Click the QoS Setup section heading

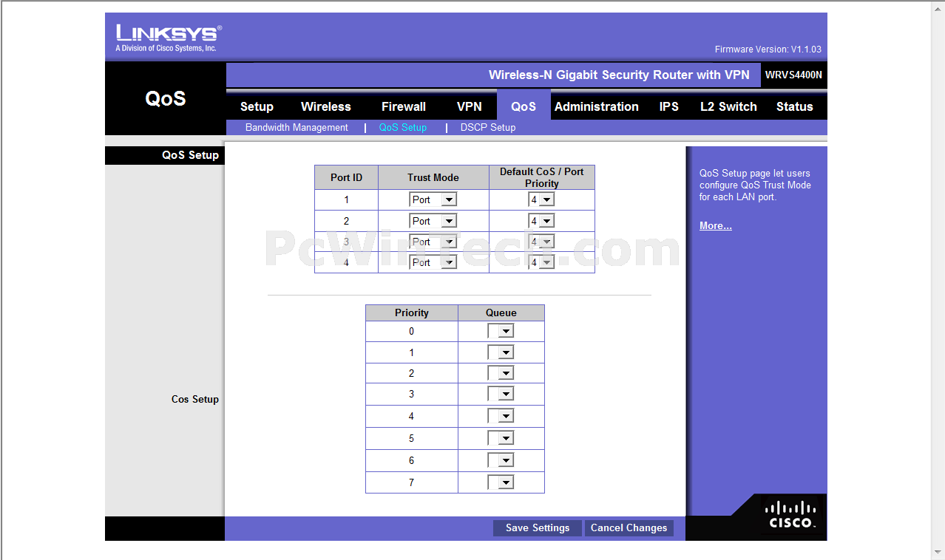pos(190,155)
